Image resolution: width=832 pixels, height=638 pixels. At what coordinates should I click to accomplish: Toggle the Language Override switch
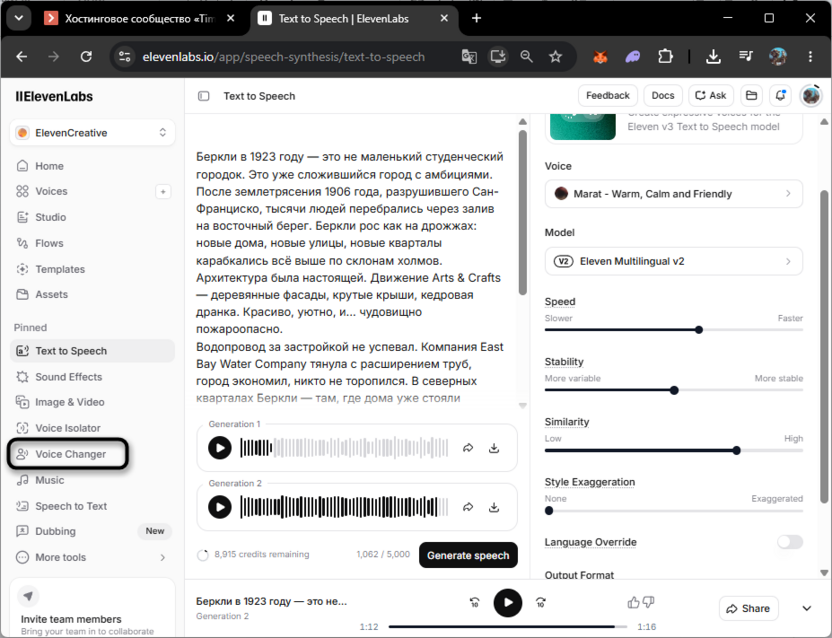click(x=790, y=542)
